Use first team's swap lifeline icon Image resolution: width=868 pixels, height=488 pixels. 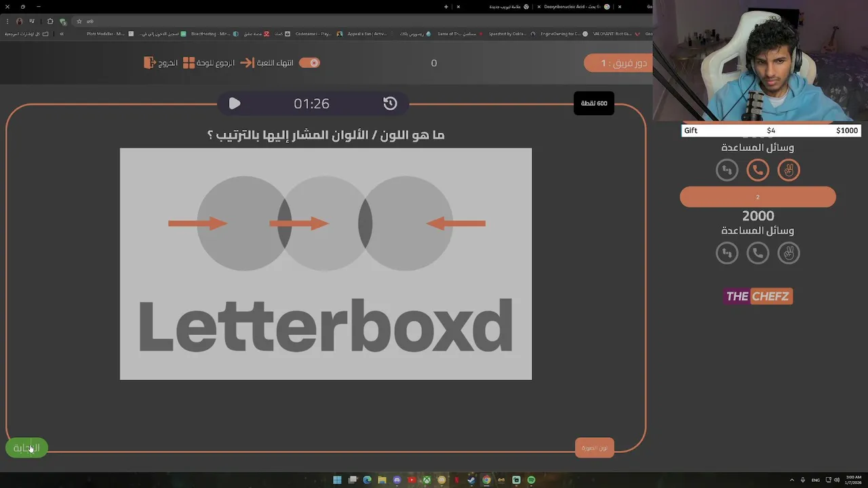[727, 170]
